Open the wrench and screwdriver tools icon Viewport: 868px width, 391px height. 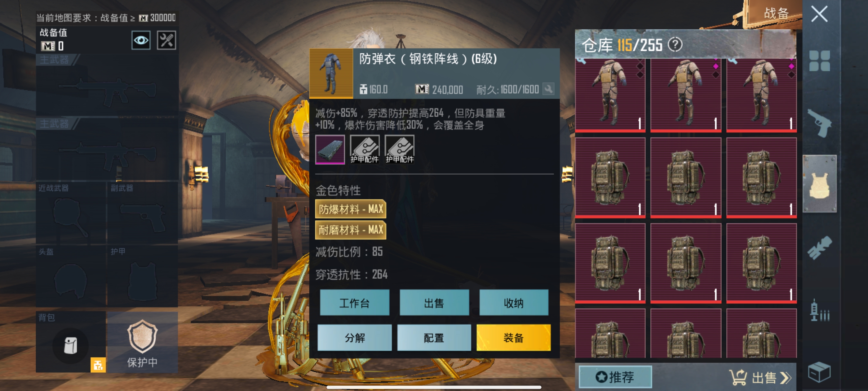click(166, 40)
